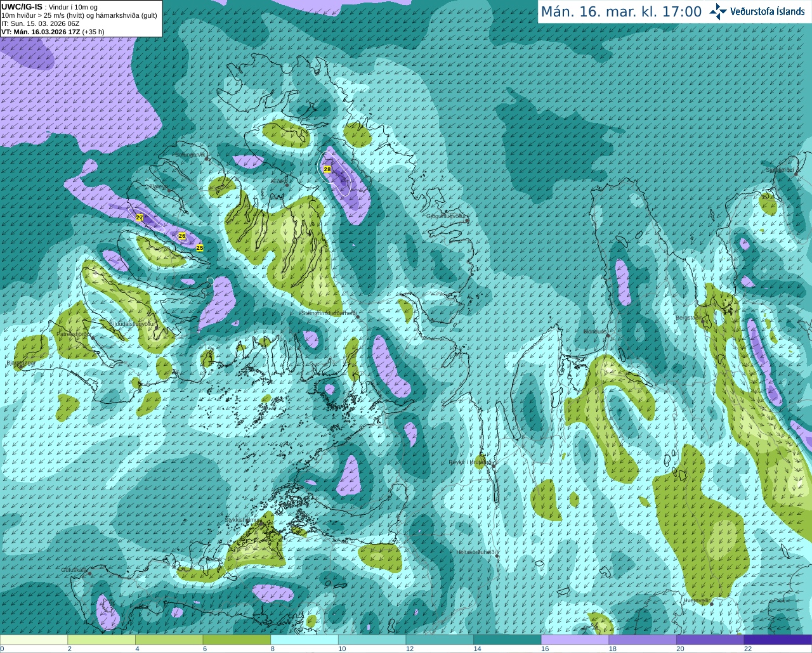Click the Stykkishólmur station label
Viewport: 812px width, 653px height.
tap(243, 520)
